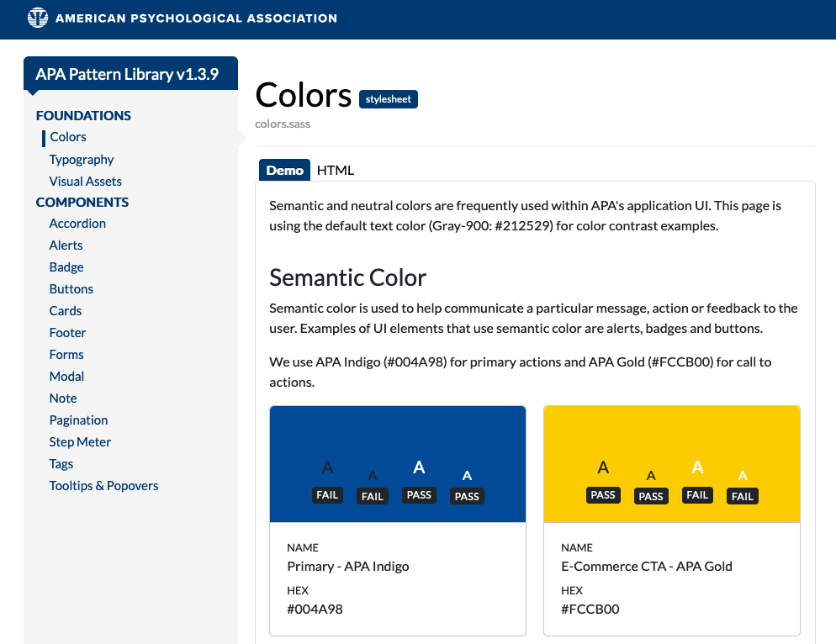Click the APA Pattern Library v1.3.9 title
The image size is (836, 644).
(127, 74)
